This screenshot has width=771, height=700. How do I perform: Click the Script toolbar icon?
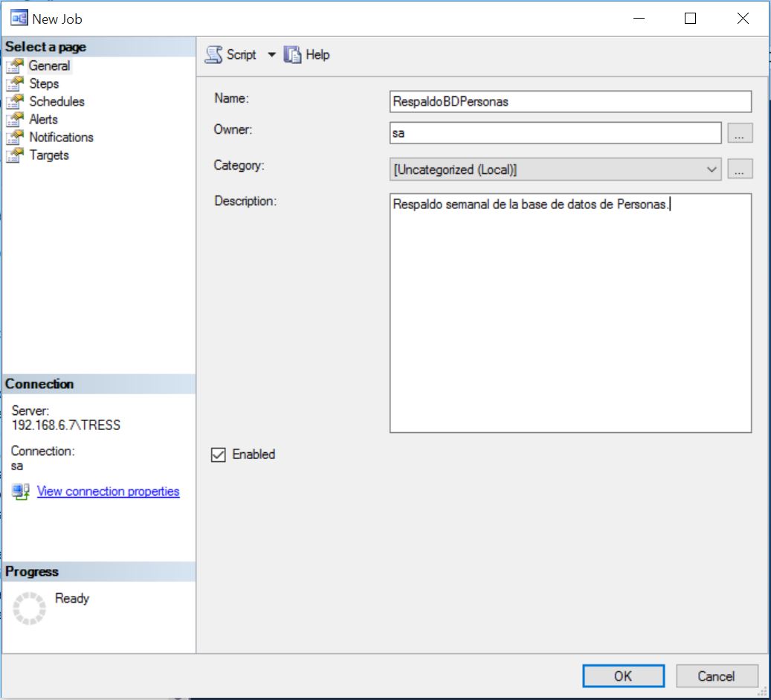(x=216, y=54)
